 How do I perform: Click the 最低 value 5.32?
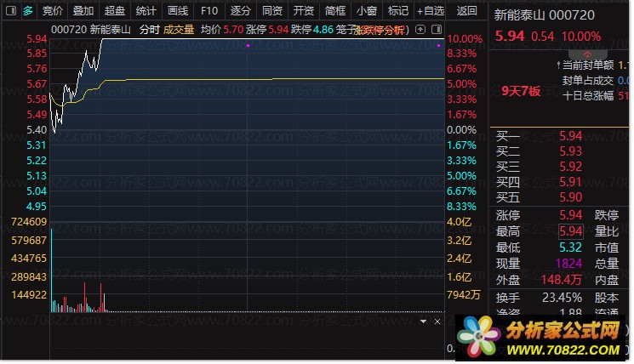(570, 247)
